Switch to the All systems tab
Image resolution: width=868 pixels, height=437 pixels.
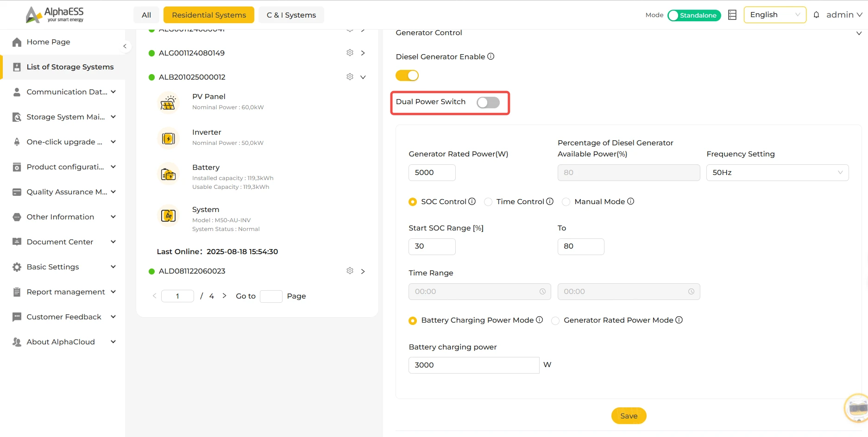coord(146,15)
